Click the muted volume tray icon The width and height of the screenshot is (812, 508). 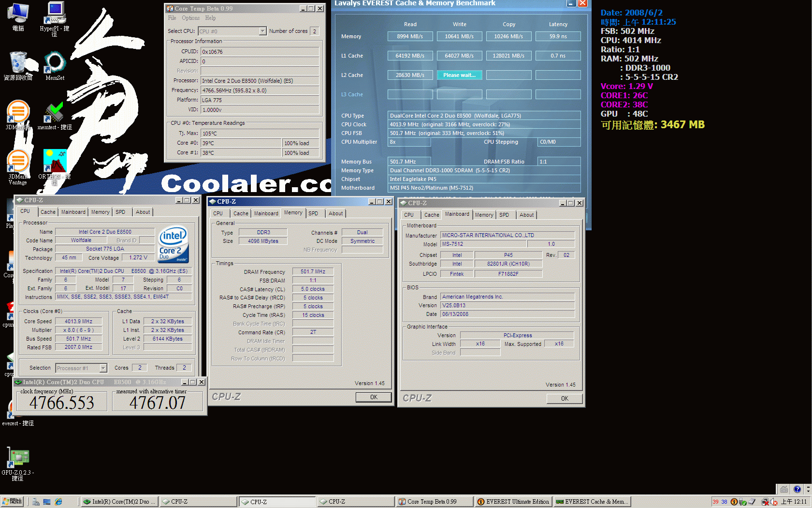[x=774, y=502]
